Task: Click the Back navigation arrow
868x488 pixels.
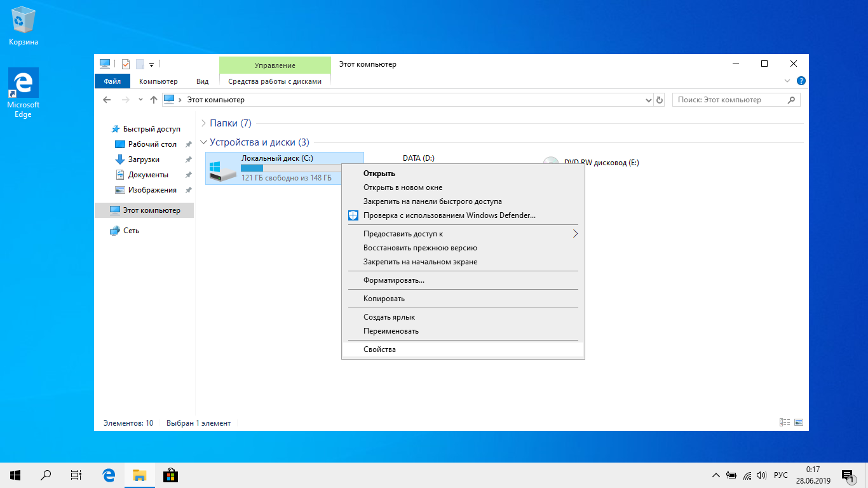Action: (107, 100)
